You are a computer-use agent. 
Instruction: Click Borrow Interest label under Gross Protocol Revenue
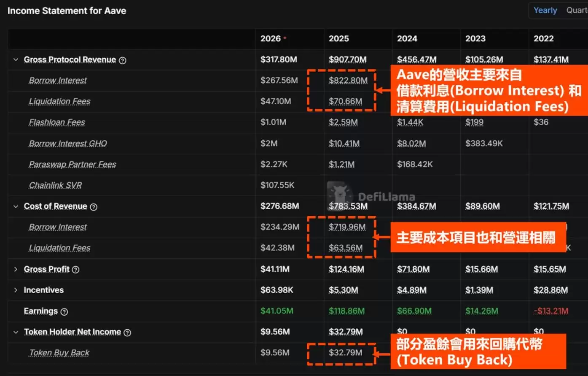point(58,81)
